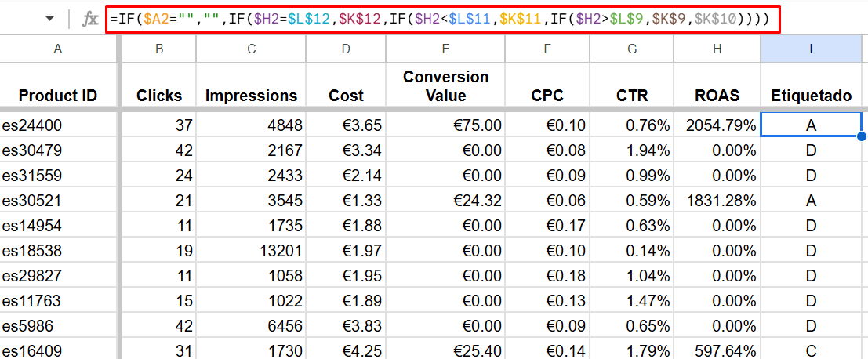Image resolution: width=868 pixels, height=359 pixels.
Task: Select cell with cost €4.25
Action: [x=346, y=351]
